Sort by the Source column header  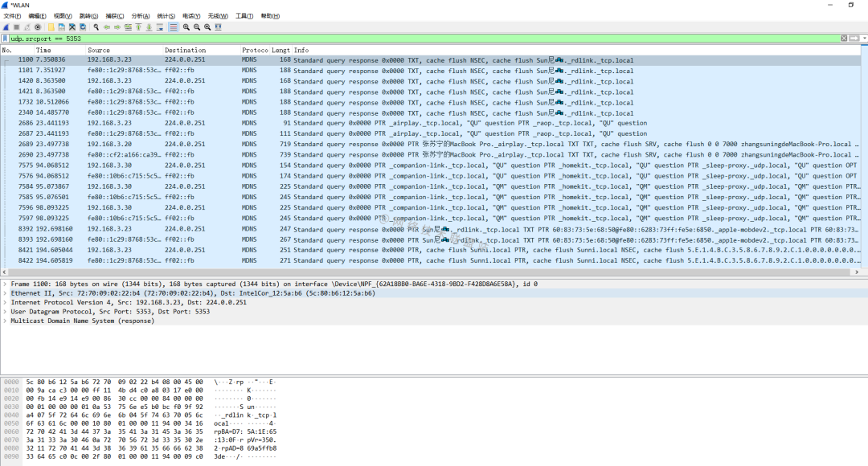click(124, 50)
